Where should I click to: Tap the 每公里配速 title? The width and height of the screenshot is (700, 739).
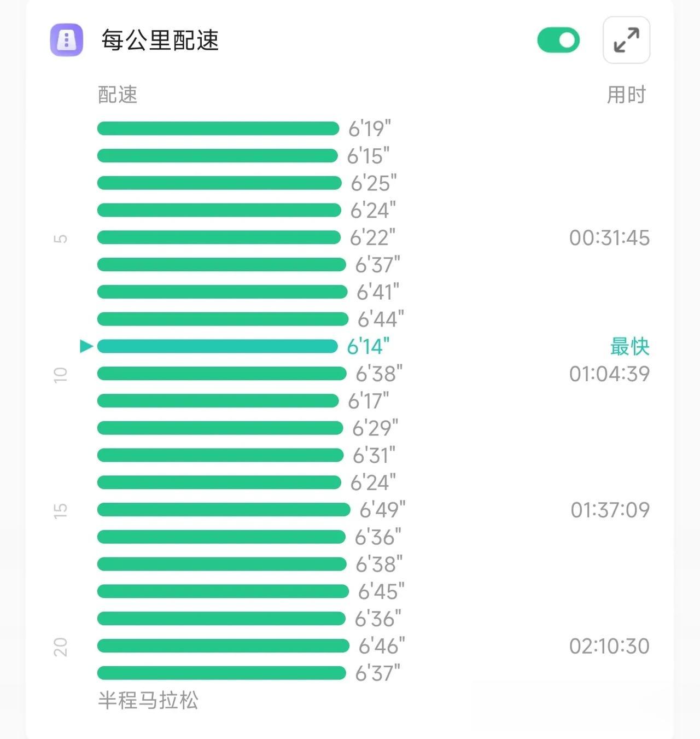click(160, 40)
